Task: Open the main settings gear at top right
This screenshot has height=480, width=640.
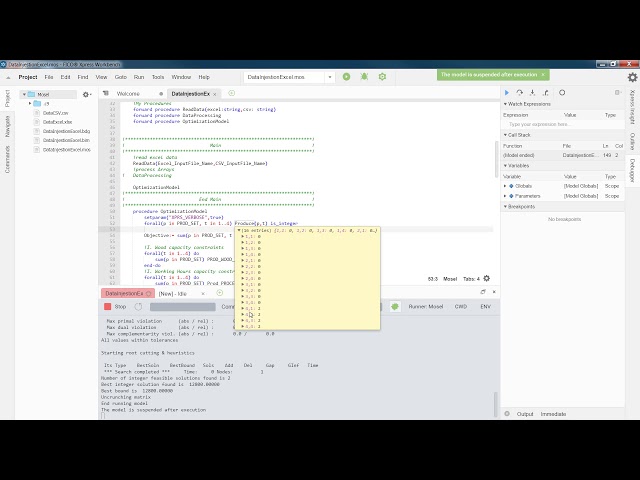Action: [x=632, y=77]
